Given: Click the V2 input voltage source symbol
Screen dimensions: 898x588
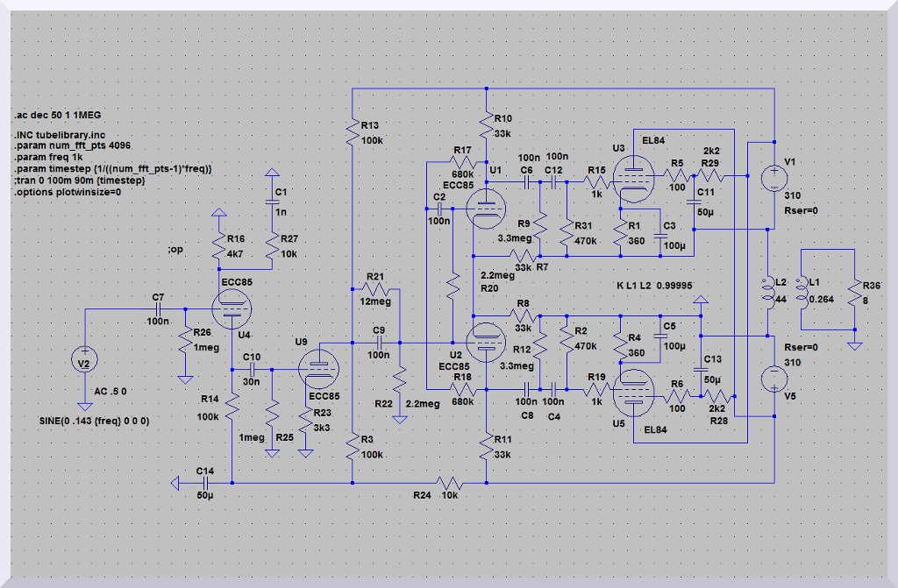Looking at the screenshot, I should pyautogui.click(x=84, y=360).
